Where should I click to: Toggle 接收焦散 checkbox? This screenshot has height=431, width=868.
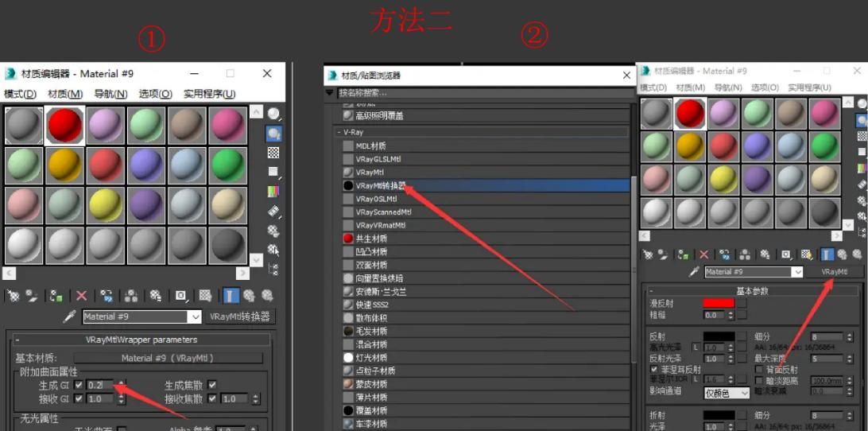(x=212, y=398)
